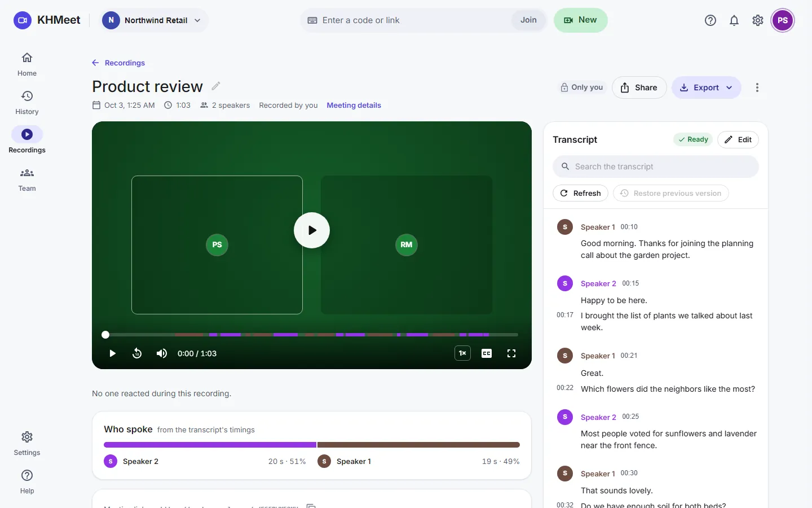
Task: Open settings gear in the top bar
Action: pyautogui.click(x=758, y=20)
